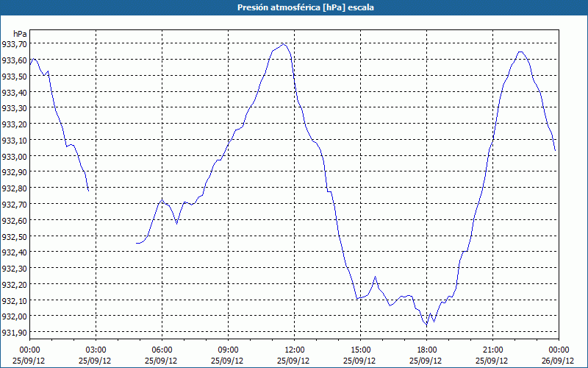Image resolution: width=588 pixels, height=368 pixels.
Task: Click the 932,50 y-axis value
Action: [x=14, y=236]
